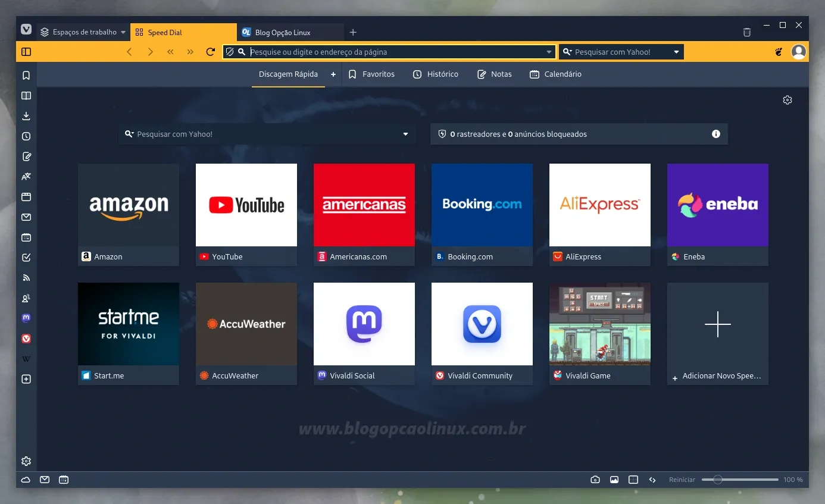
Task: Click Adicionar Novo Speed Dial tile
Action: click(x=718, y=334)
